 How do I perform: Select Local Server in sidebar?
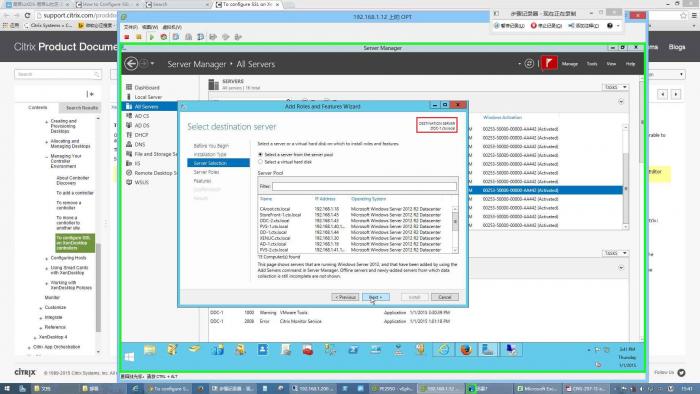[x=148, y=97]
